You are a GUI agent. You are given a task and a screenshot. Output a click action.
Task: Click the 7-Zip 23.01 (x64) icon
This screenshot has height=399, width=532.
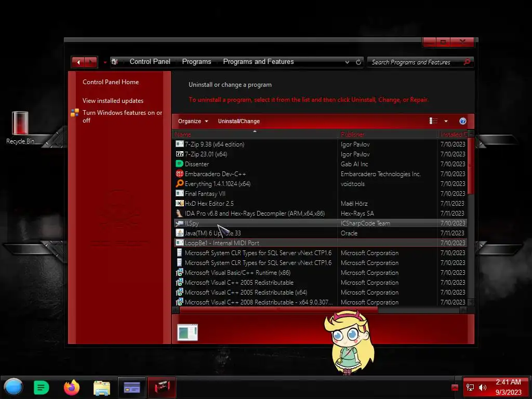tap(179, 154)
